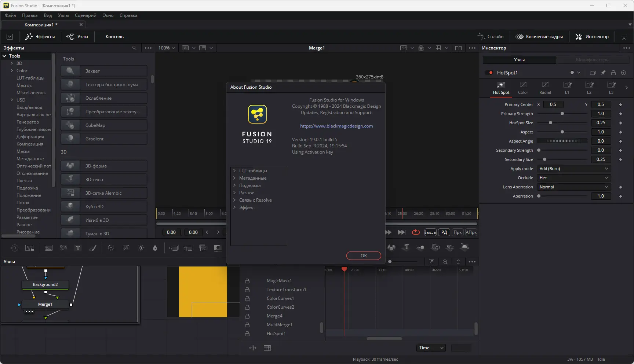The image size is (634, 364).
Task: Click the Primary Center X value field
Action: [x=553, y=104]
